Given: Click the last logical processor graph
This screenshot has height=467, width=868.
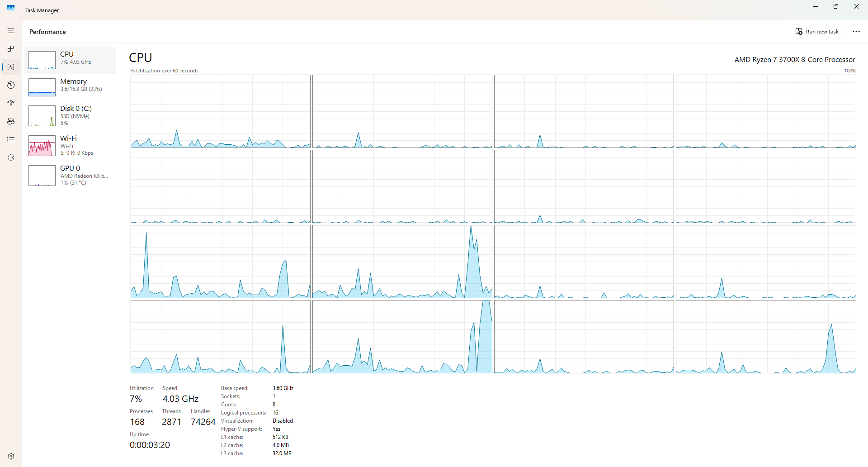Looking at the screenshot, I should click(766, 337).
